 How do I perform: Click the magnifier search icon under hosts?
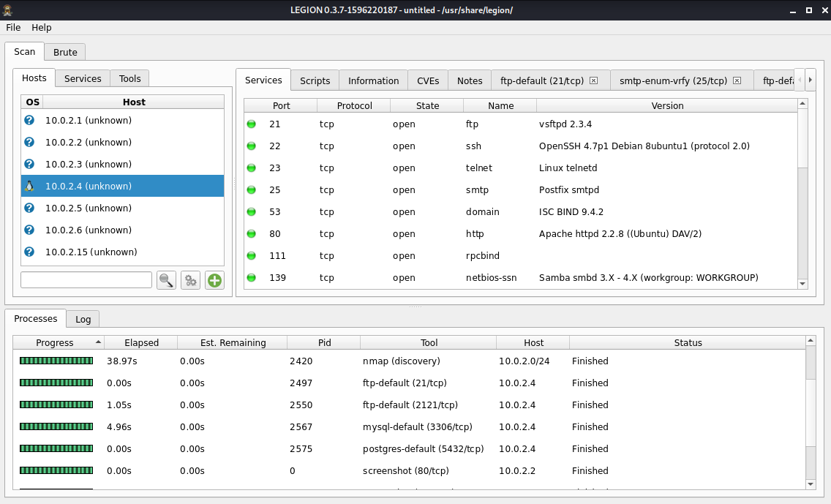click(166, 280)
